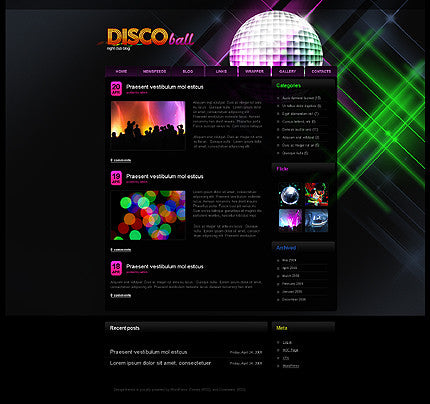Click the April 19 date badge

coord(116,178)
